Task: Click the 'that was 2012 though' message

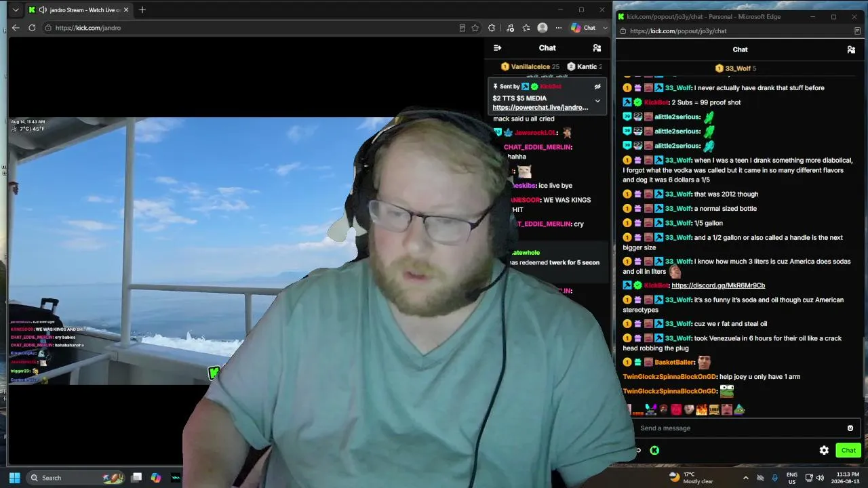Action: (726, 194)
